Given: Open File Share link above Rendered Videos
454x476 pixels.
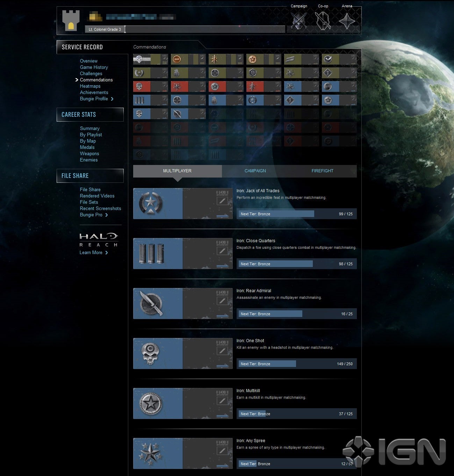Looking at the screenshot, I should coord(90,190).
